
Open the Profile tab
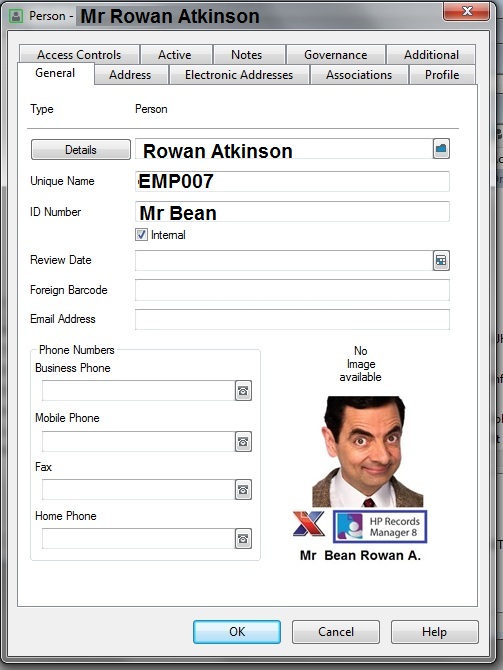tap(442, 75)
